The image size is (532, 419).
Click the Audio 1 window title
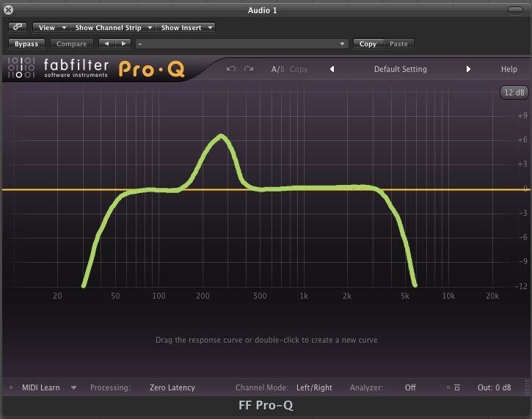pos(262,10)
